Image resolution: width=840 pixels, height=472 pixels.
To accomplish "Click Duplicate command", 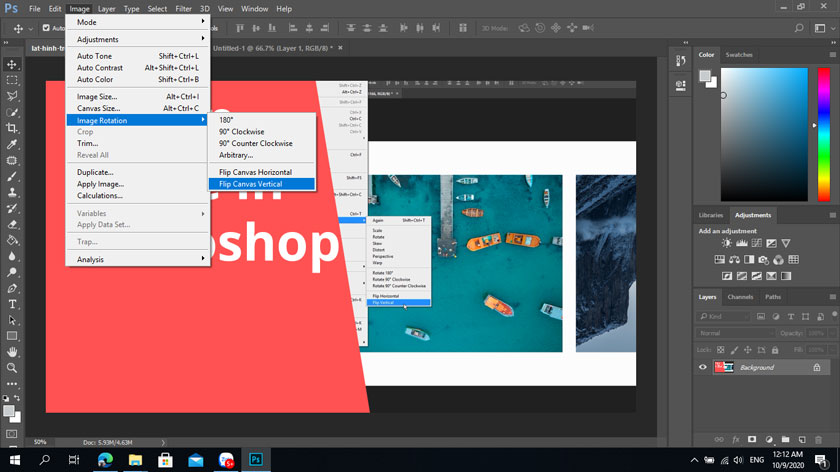I will pyautogui.click(x=138, y=172).
